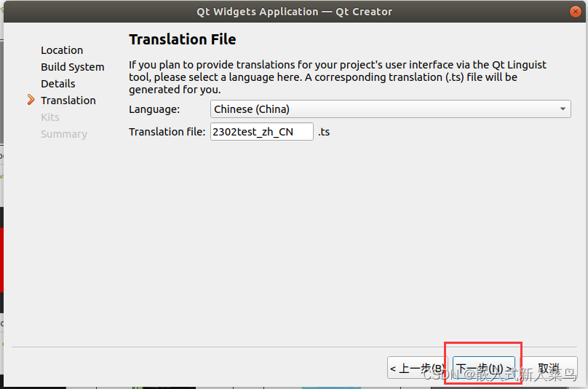The image size is (588, 389).
Task: Select the Location step in the wizard sidebar
Action: coord(62,50)
